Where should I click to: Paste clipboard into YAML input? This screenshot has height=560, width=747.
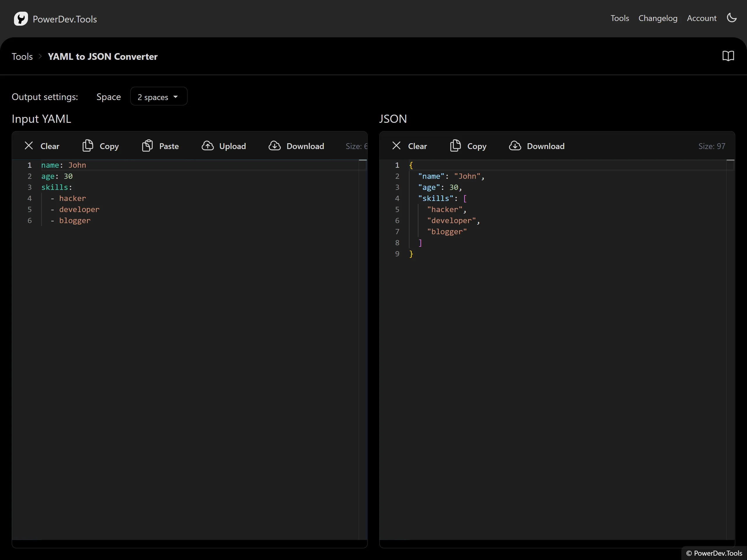click(x=160, y=146)
